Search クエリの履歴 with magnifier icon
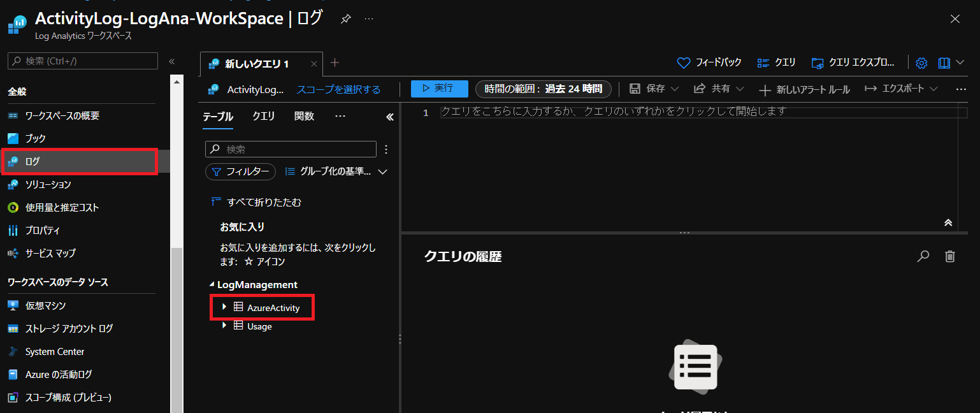The width and height of the screenshot is (980, 413). coord(923,256)
